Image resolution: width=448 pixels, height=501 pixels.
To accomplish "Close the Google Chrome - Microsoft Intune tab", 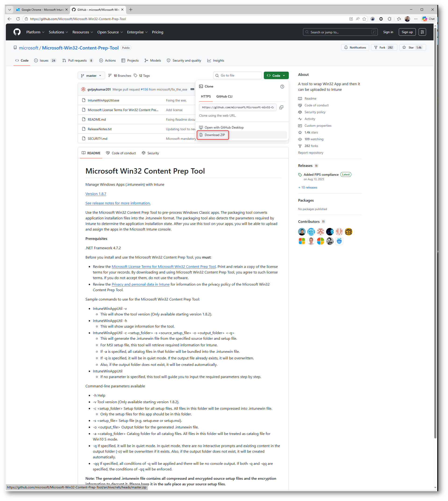I will click(x=67, y=10).
